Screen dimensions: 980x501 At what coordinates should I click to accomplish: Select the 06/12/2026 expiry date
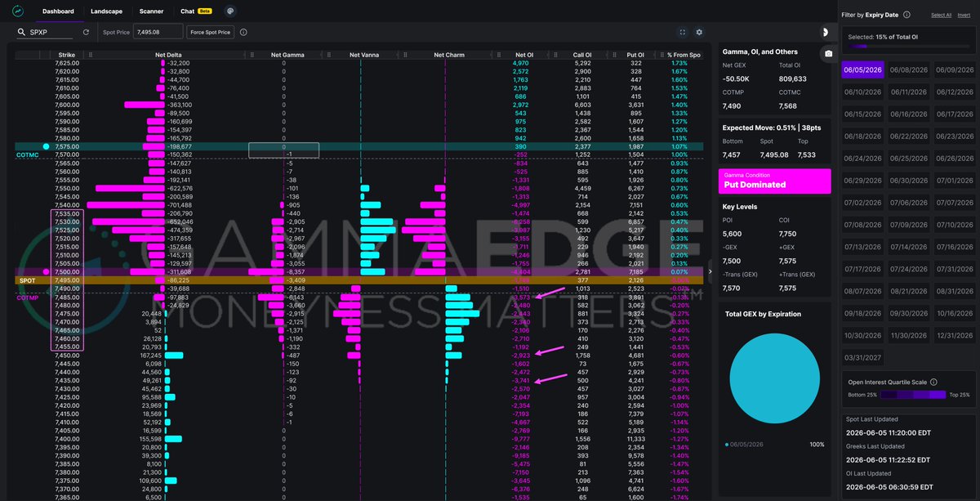click(x=954, y=92)
